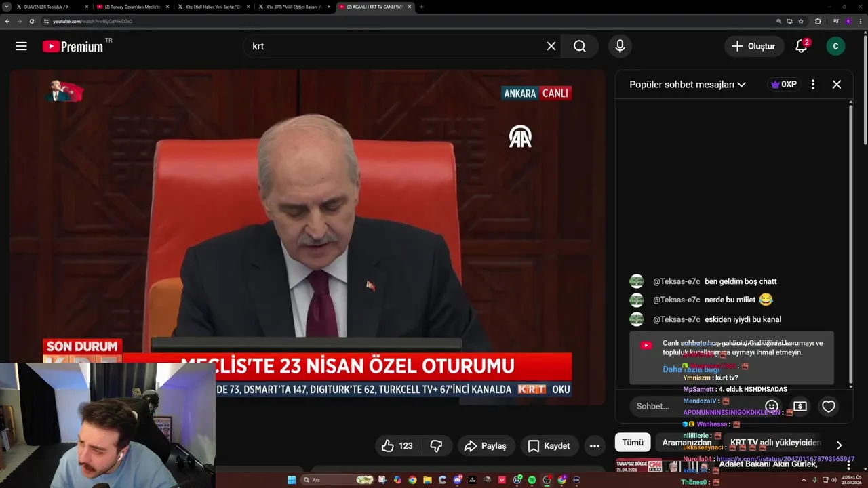Image resolution: width=868 pixels, height=488 pixels.
Task: Install app icon in address bar
Action: tap(790, 21)
